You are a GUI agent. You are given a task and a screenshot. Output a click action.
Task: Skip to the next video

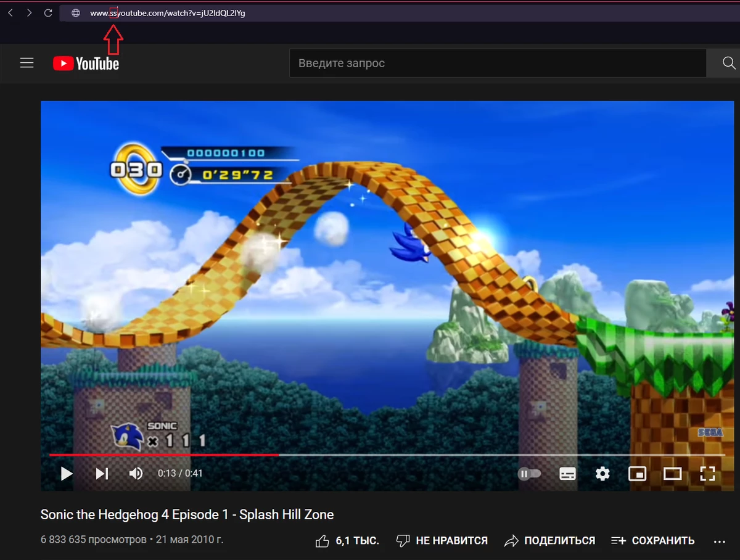point(102,474)
